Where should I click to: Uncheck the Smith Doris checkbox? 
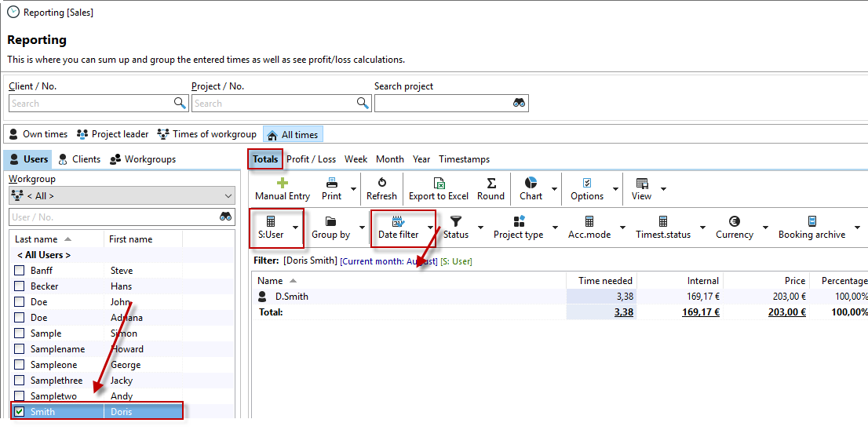pos(20,411)
